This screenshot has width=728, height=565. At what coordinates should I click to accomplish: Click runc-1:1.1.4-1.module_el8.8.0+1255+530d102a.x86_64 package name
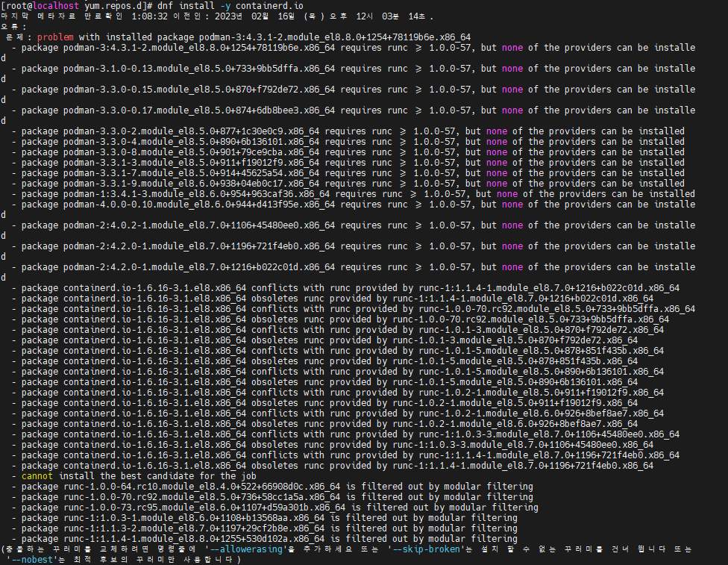click(x=194, y=539)
